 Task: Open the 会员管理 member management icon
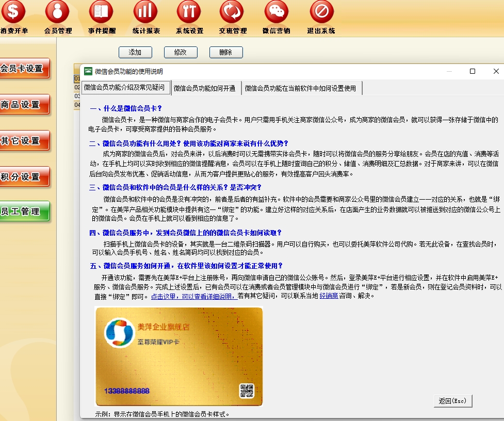click(58, 12)
